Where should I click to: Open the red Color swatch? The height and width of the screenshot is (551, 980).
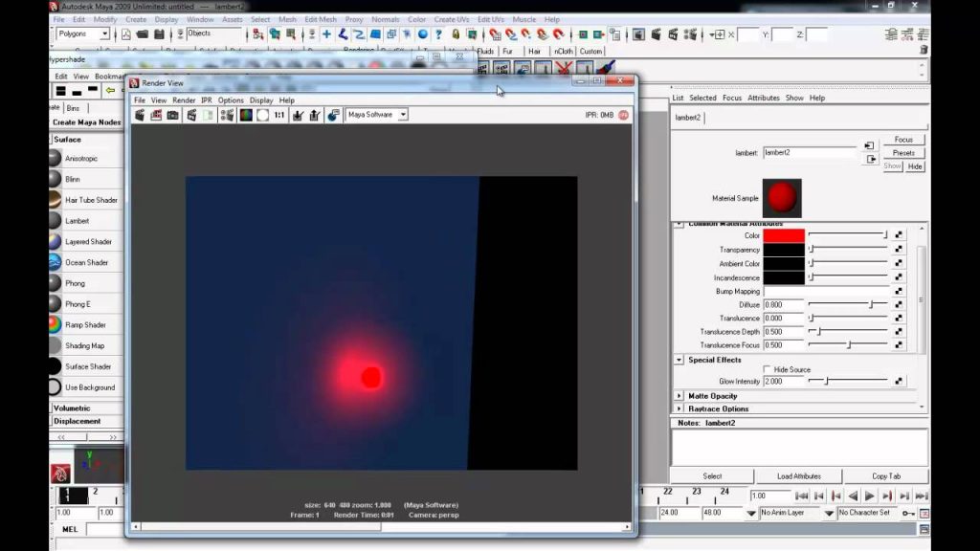pos(784,235)
